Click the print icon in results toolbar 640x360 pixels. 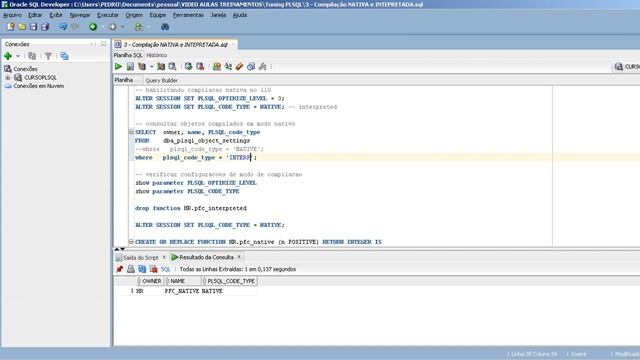(x=131, y=269)
